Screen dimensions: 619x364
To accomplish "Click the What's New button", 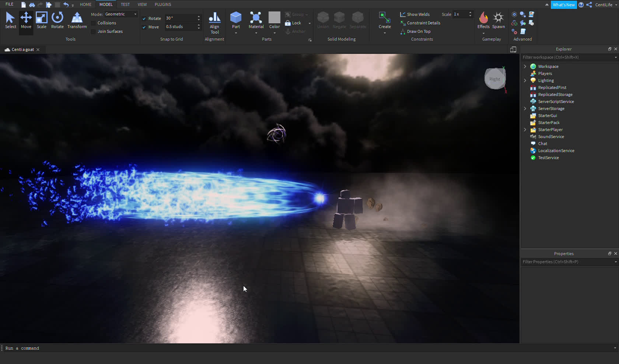I will (563, 5).
